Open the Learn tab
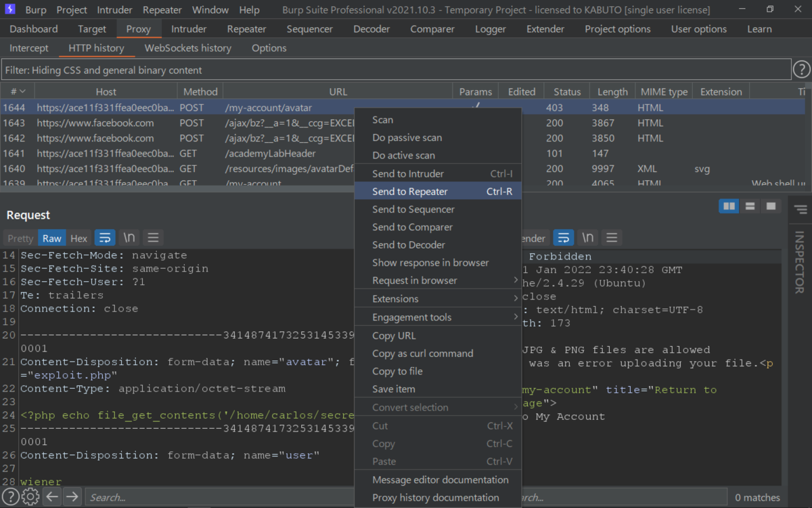This screenshot has height=508, width=812. [x=759, y=29]
